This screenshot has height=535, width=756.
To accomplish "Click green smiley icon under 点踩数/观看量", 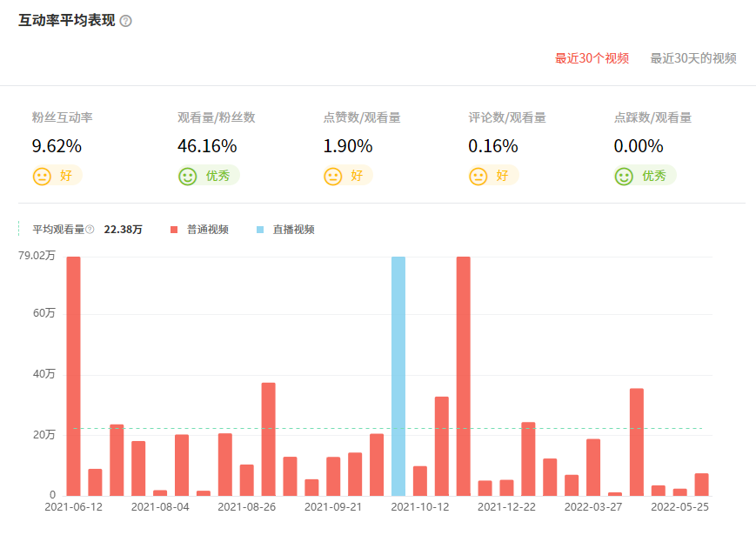I will [623, 176].
